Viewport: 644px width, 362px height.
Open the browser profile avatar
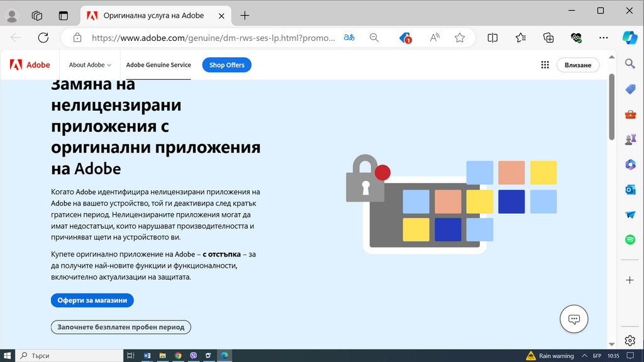pyautogui.click(x=12, y=16)
